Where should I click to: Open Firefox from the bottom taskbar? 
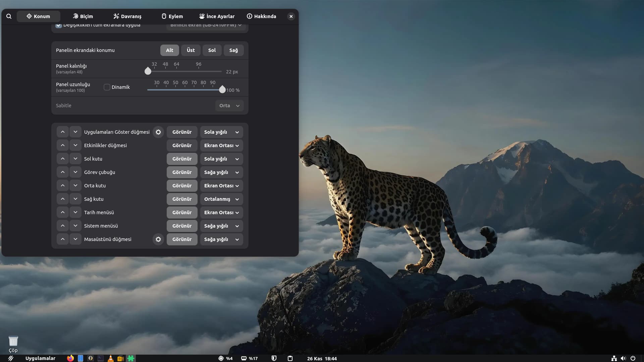(x=70, y=358)
